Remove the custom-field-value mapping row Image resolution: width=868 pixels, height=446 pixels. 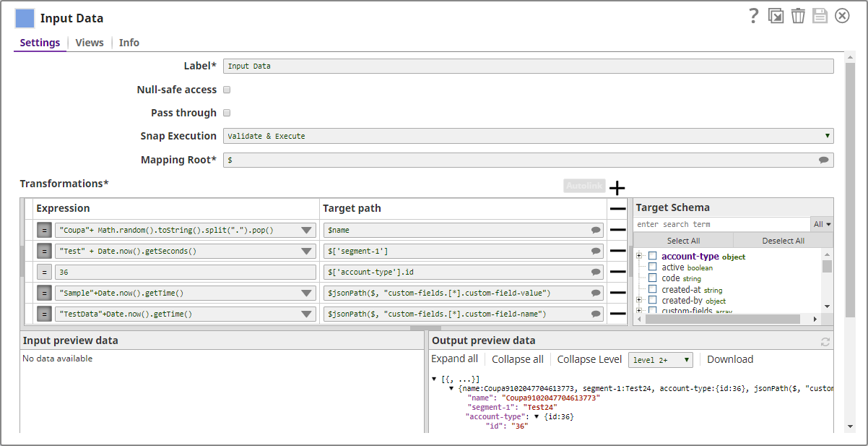617,293
